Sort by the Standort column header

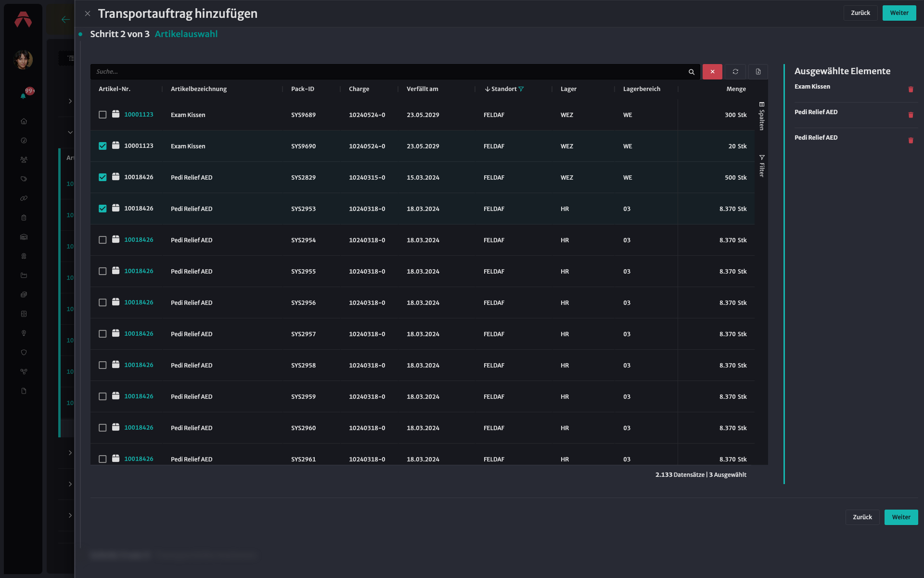tap(504, 89)
